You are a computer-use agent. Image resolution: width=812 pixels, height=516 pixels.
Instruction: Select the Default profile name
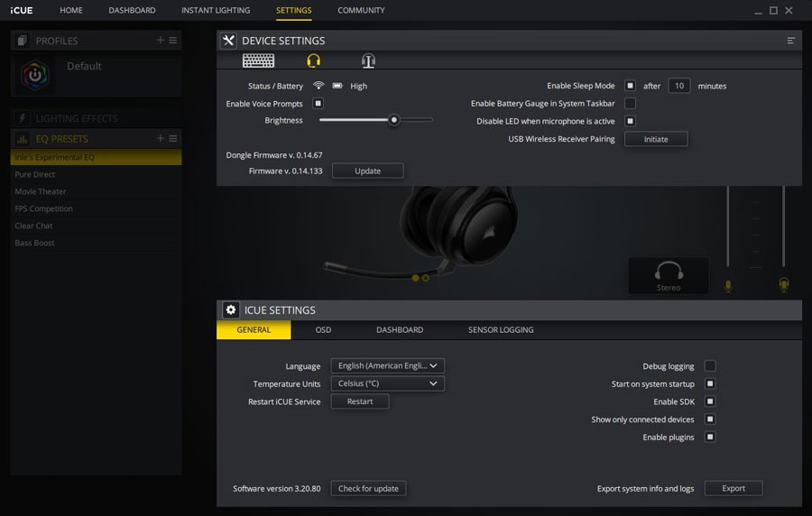pos(84,66)
